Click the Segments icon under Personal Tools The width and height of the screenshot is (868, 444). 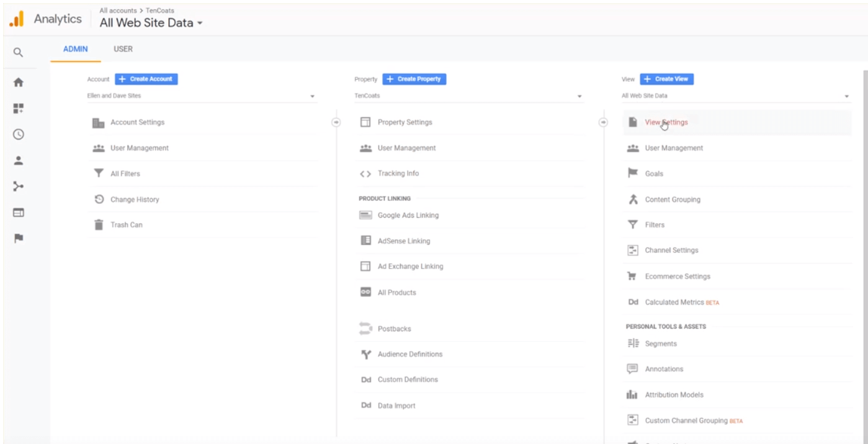633,344
